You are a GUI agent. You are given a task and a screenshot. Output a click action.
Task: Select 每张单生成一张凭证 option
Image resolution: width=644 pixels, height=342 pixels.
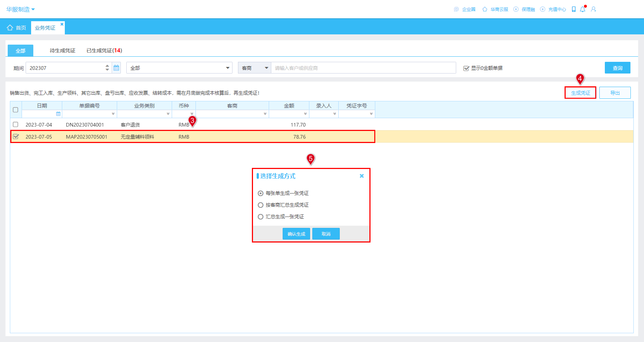(261, 193)
